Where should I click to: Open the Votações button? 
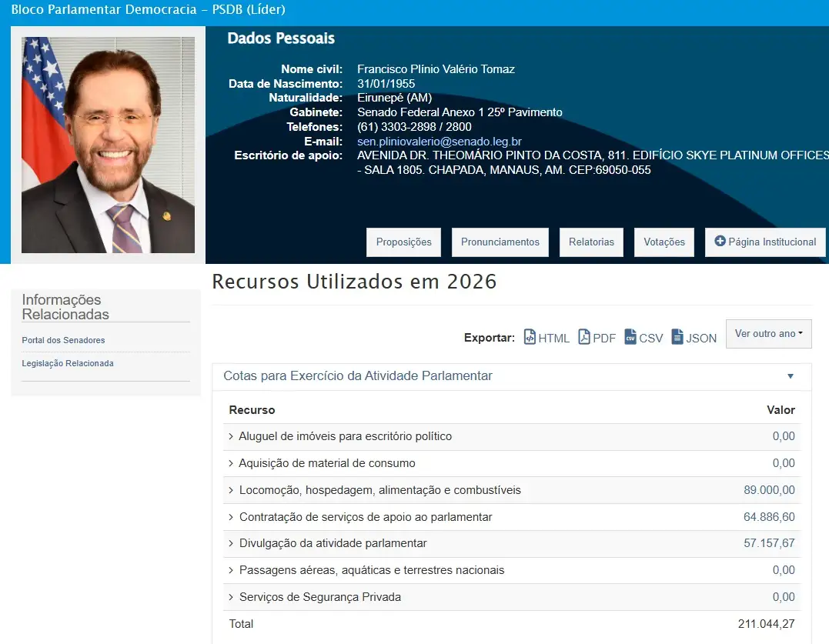(664, 242)
